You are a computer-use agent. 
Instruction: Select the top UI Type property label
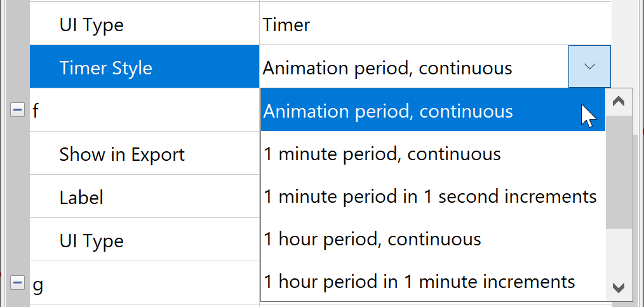pos(91,25)
